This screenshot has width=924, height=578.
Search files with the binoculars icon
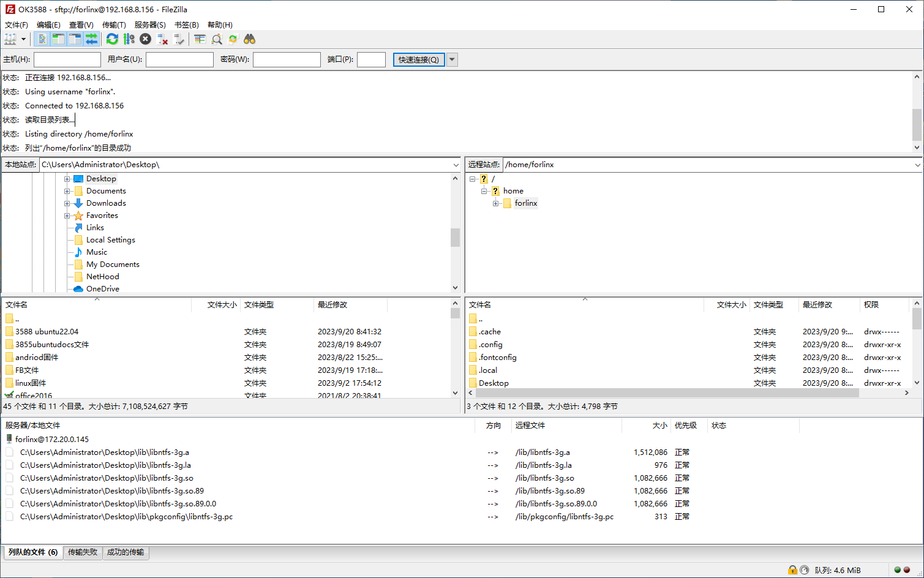tap(249, 39)
